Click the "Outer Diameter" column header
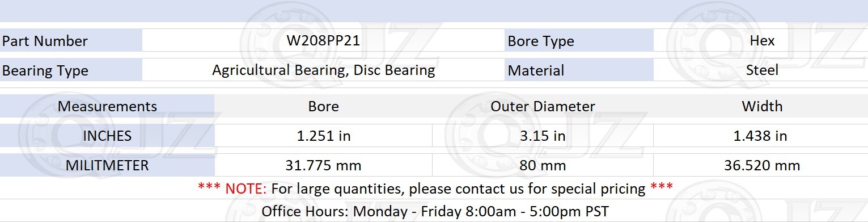The width and height of the screenshot is (868, 222). click(x=543, y=106)
